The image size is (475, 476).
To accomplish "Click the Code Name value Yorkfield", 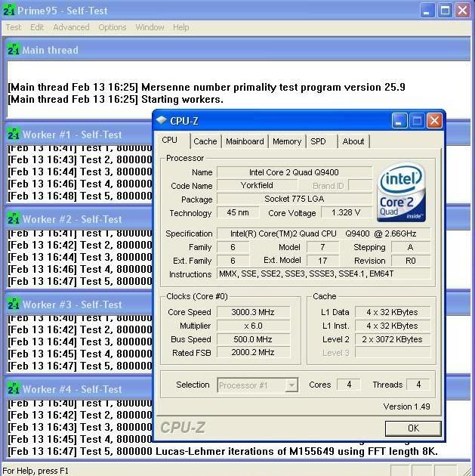I will pyautogui.click(x=257, y=185).
